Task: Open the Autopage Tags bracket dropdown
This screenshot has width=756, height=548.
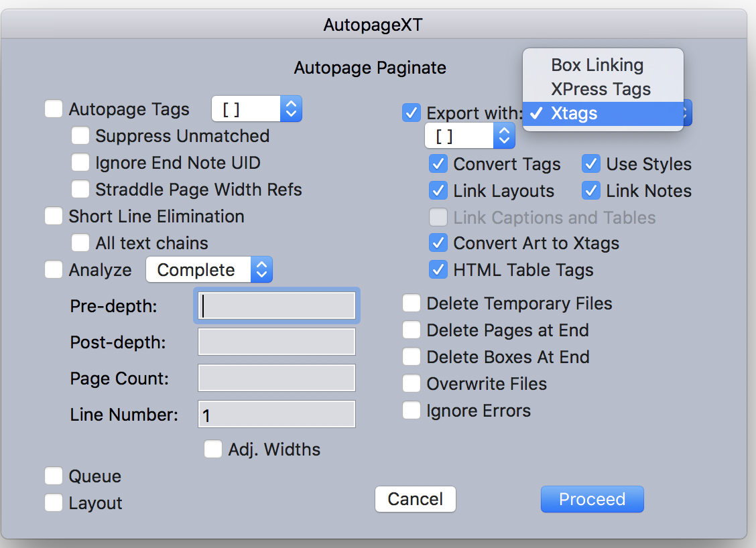Action: point(257,109)
